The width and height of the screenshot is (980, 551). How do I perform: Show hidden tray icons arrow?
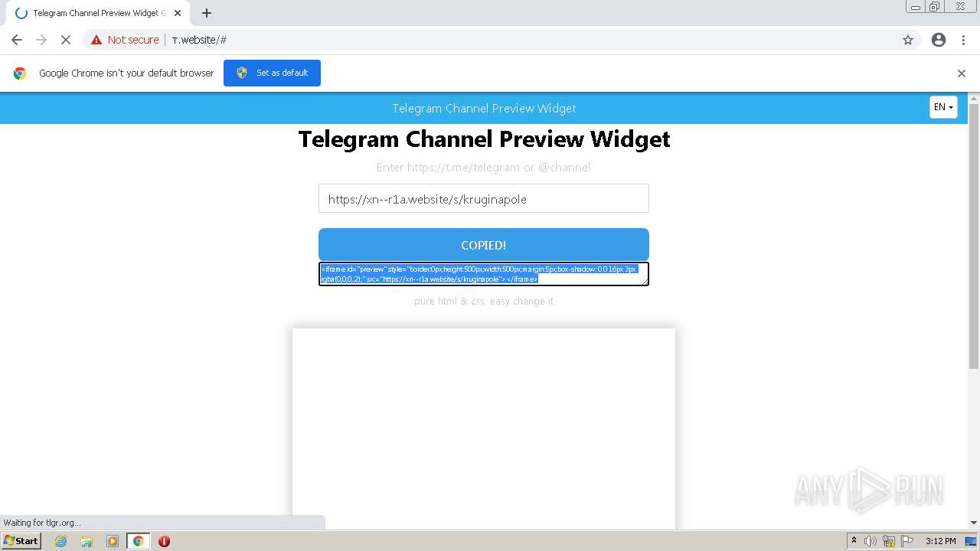click(x=854, y=540)
